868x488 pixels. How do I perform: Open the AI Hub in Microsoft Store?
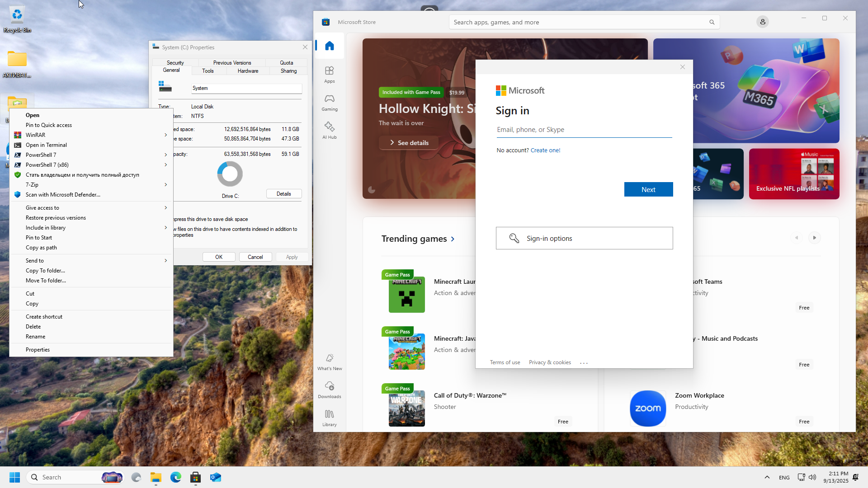[x=330, y=131]
